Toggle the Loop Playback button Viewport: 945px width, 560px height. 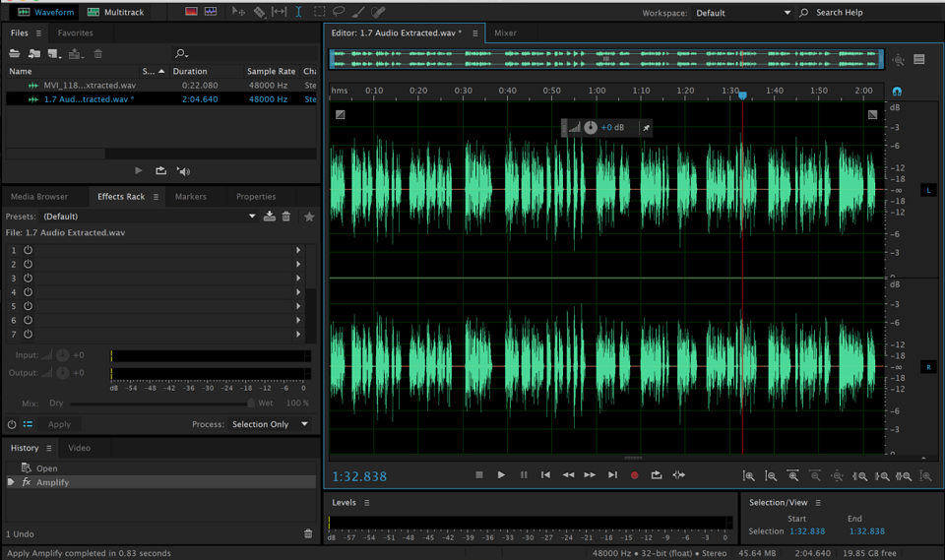coord(657,475)
